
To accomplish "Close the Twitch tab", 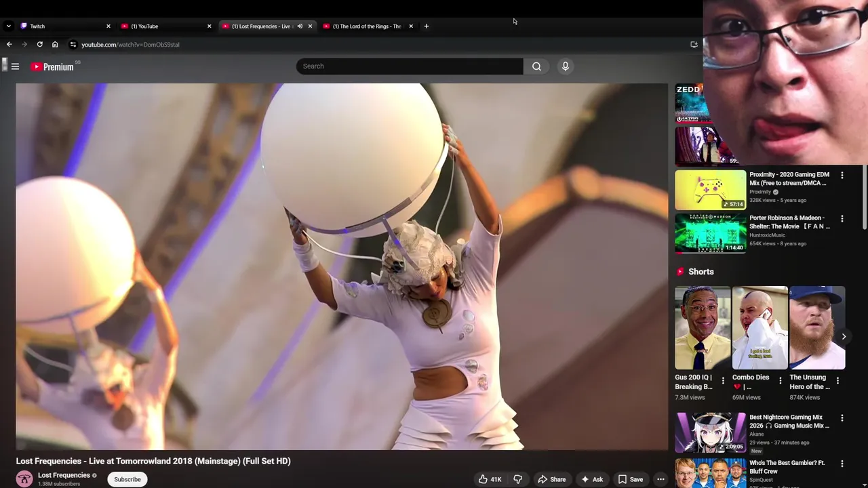I will pos(108,26).
